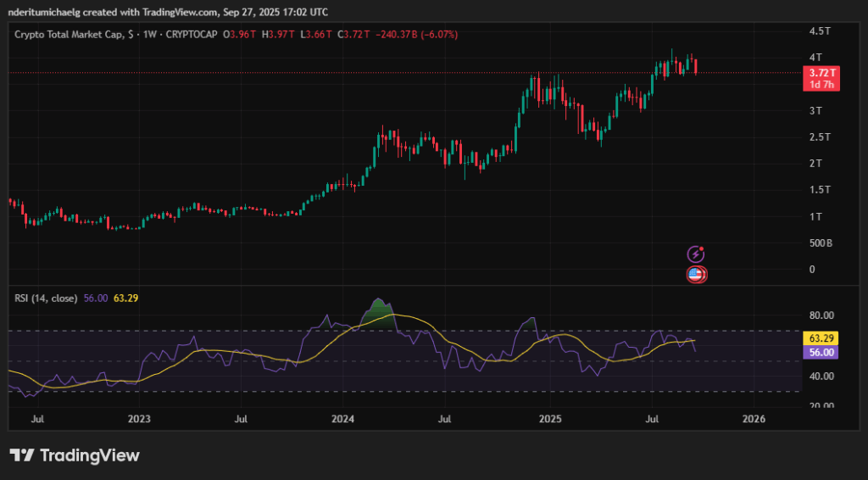Select the 1W interval label in legend
This screenshot has height=480, width=868.
coord(148,34)
